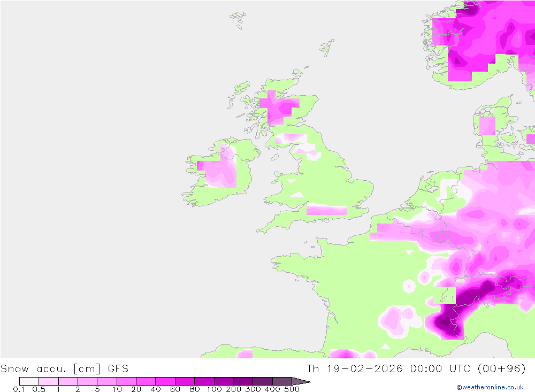Click the 20–40 cm legend swatch
The image size is (535, 392).
point(146,381)
